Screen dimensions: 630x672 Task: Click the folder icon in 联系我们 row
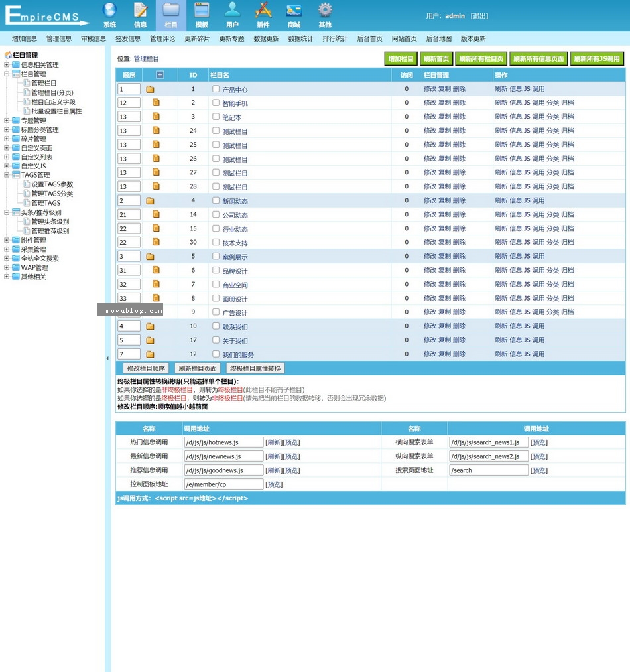click(150, 326)
